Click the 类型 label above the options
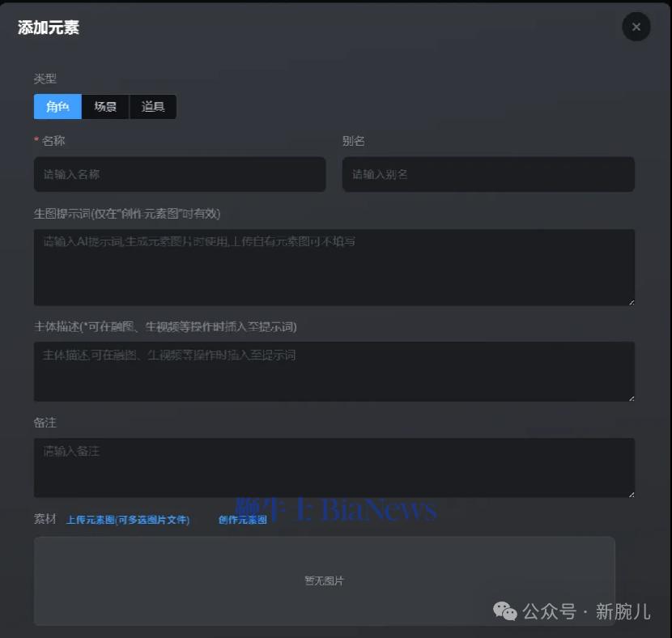The width and height of the screenshot is (672, 638). point(45,79)
